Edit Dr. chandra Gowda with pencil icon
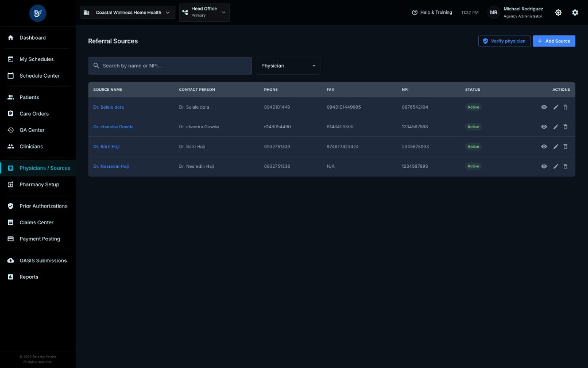The image size is (588, 368). 555,126
